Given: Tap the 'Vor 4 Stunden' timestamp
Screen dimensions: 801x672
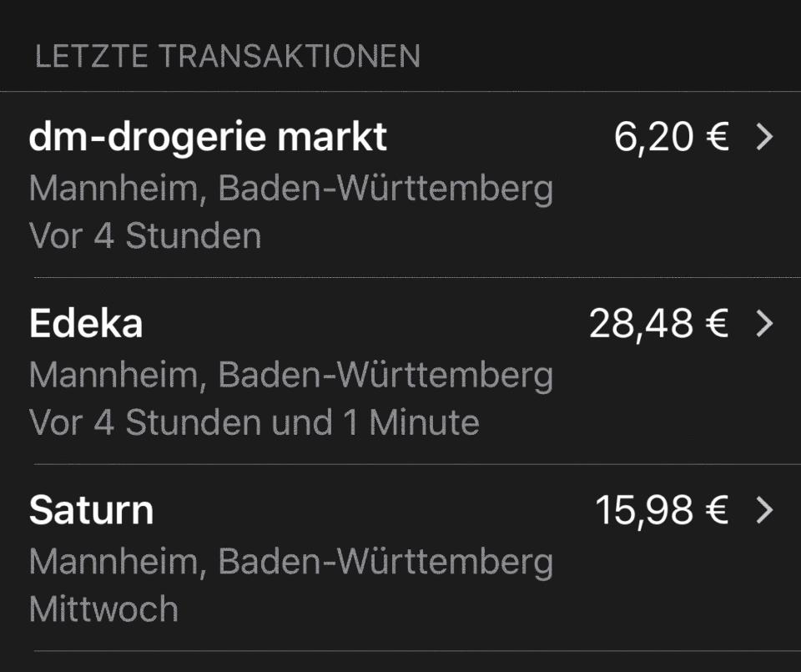Looking at the screenshot, I should [x=145, y=236].
